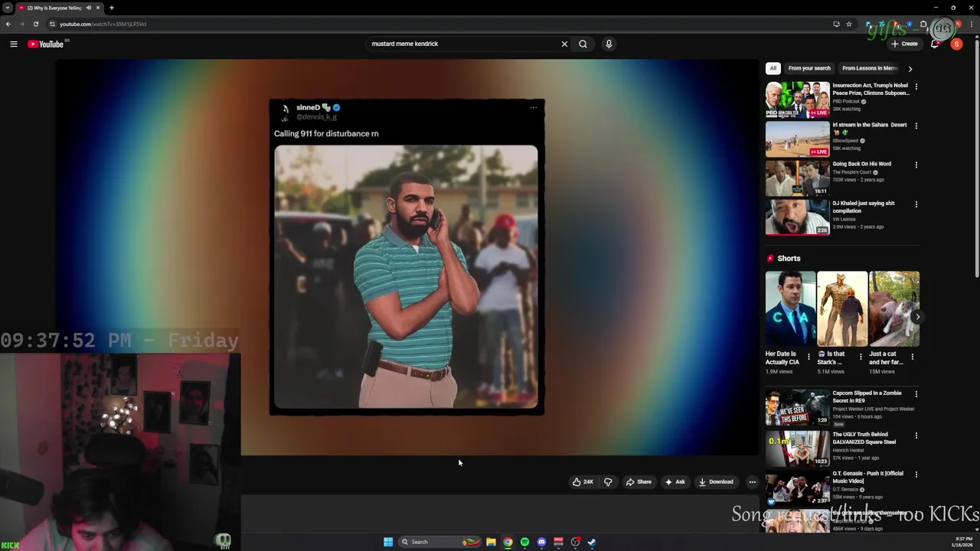
Task: Open UGLY Truth Behind GALVANIZED video
Action: click(x=797, y=448)
